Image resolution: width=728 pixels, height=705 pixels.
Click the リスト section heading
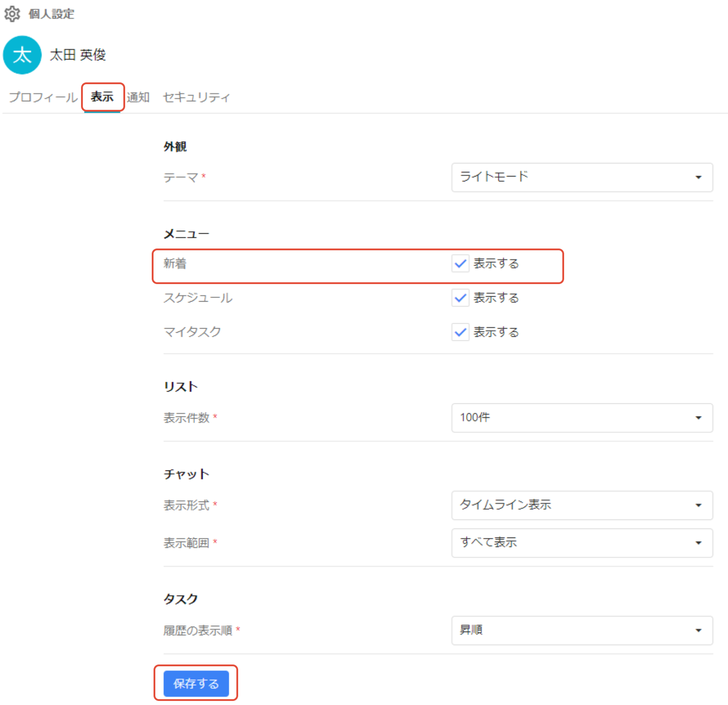click(181, 387)
